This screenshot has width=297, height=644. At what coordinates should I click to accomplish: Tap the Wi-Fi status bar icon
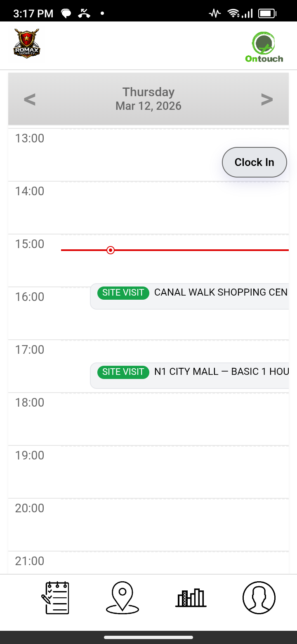coord(234,13)
